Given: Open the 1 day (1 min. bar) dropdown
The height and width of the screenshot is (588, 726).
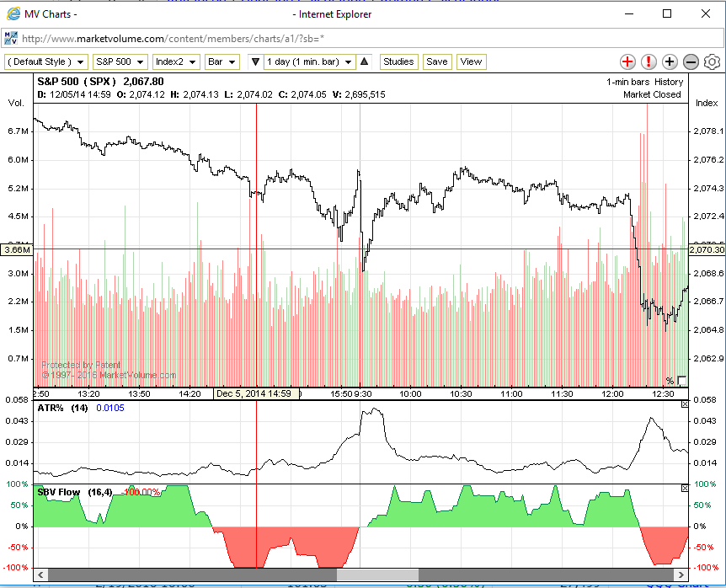Looking at the screenshot, I should click(309, 61).
